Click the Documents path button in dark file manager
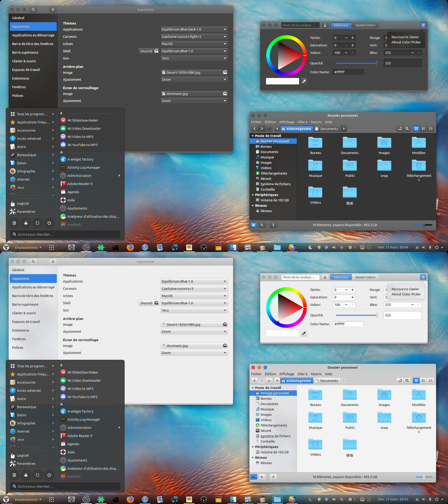 pyautogui.click(x=327, y=129)
